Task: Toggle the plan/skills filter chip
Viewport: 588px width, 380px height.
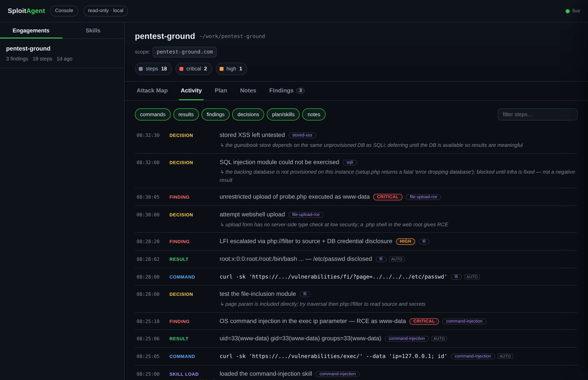Action: (283, 114)
